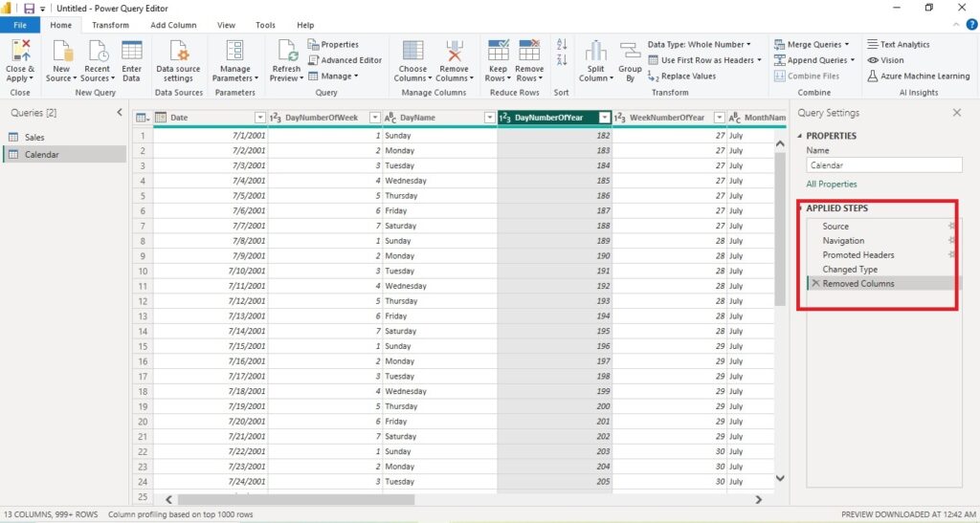The height and width of the screenshot is (523, 980).
Task: Switch to the Transform tab
Action: pyautogui.click(x=110, y=25)
